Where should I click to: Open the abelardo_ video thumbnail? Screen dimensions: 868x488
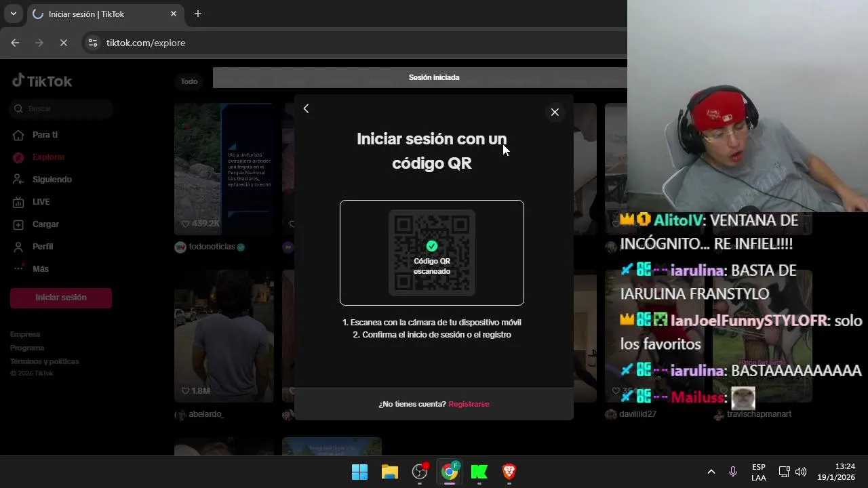tap(223, 336)
